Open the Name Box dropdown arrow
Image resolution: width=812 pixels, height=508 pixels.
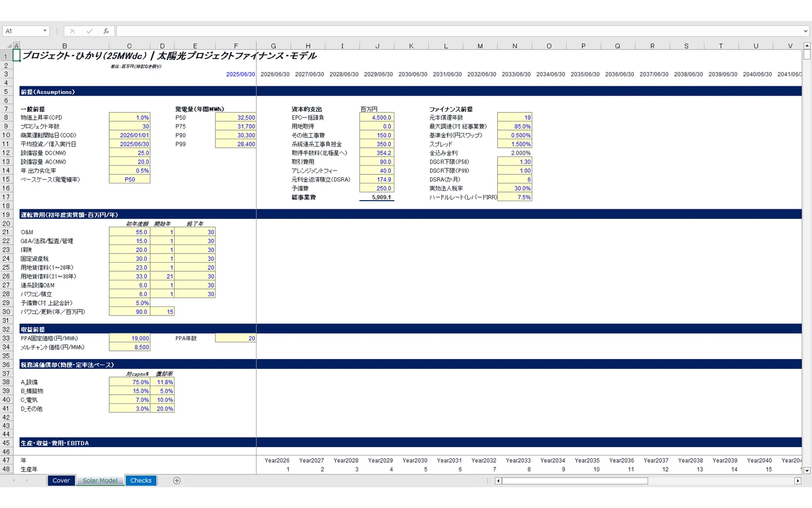(45, 31)
